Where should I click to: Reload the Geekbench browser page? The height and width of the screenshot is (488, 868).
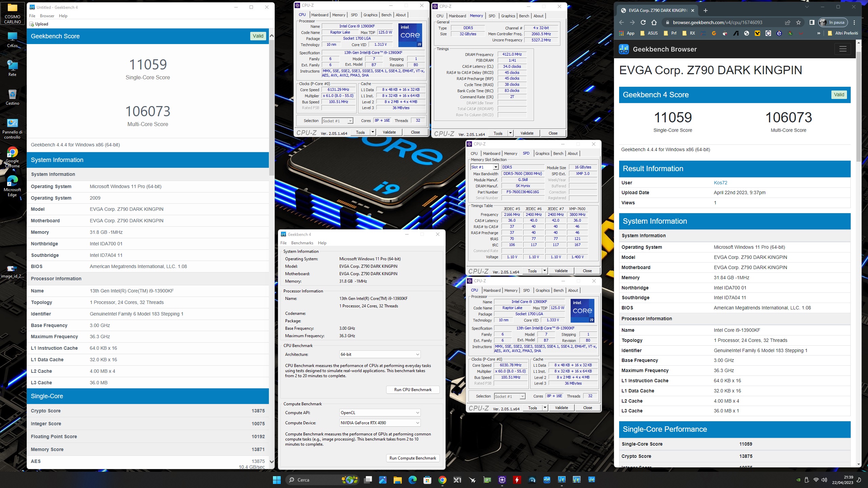643,22
